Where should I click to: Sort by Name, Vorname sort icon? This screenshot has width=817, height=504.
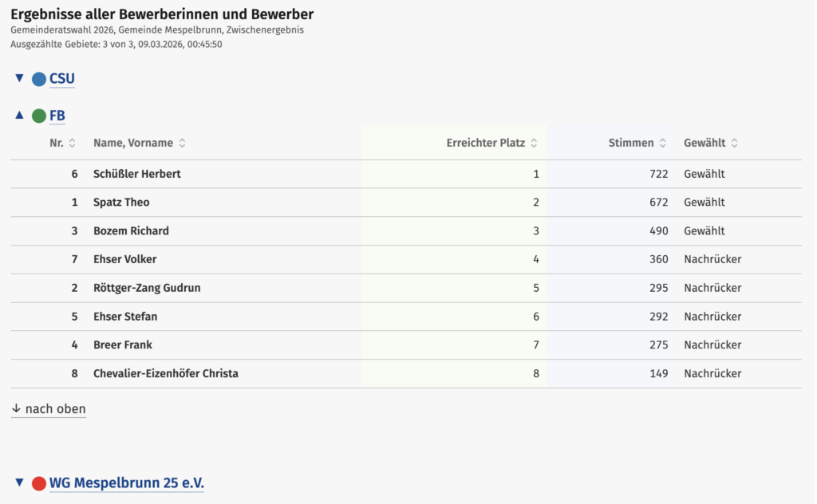click(x=182, y=144)
